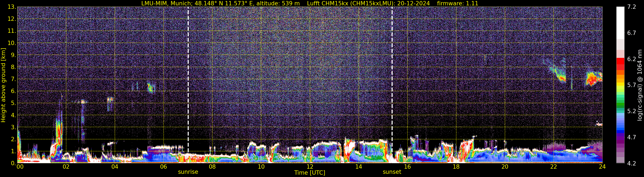Click the 'sunset' label below the axis
644x177 pixels.
(392, 172)
